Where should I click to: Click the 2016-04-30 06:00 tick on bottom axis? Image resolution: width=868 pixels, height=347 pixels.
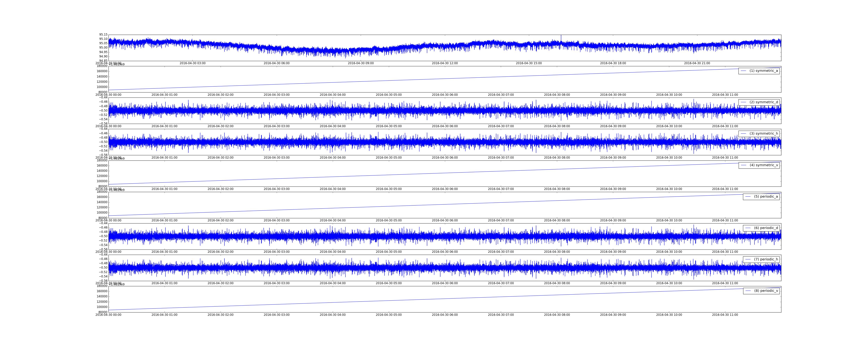pos(445,315)
